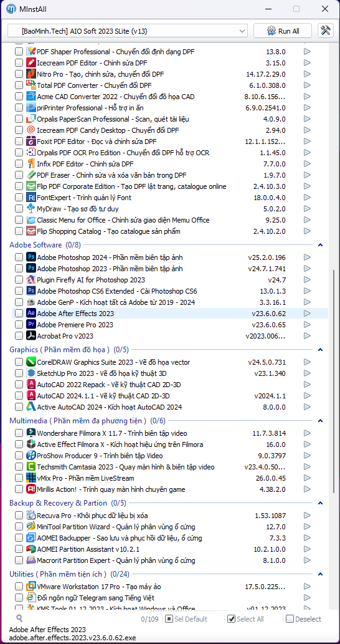340x644 pixels.
Task: Click the play arrow for CorelDRAW Graphics Suite 2023
Action: tap(307, 362)
